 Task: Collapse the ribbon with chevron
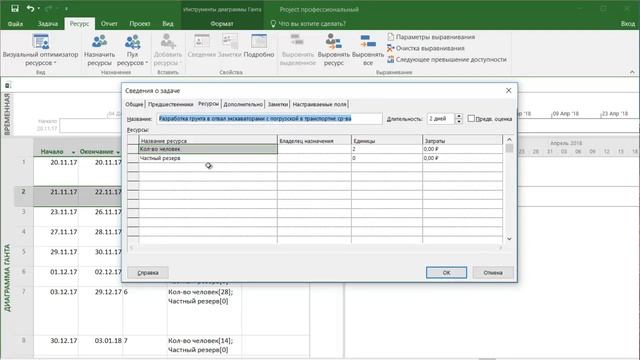(x=632, y=72)
